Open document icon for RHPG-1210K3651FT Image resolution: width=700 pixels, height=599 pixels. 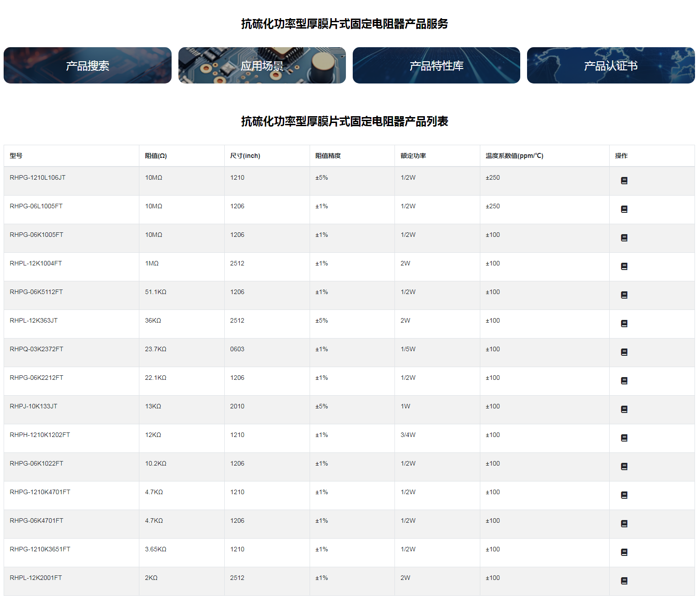click(624, 552)
